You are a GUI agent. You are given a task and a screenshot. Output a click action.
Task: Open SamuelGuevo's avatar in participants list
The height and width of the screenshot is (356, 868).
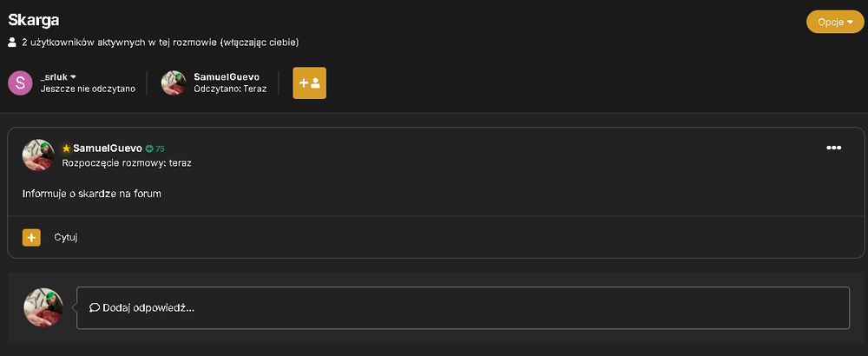point(174,83)
